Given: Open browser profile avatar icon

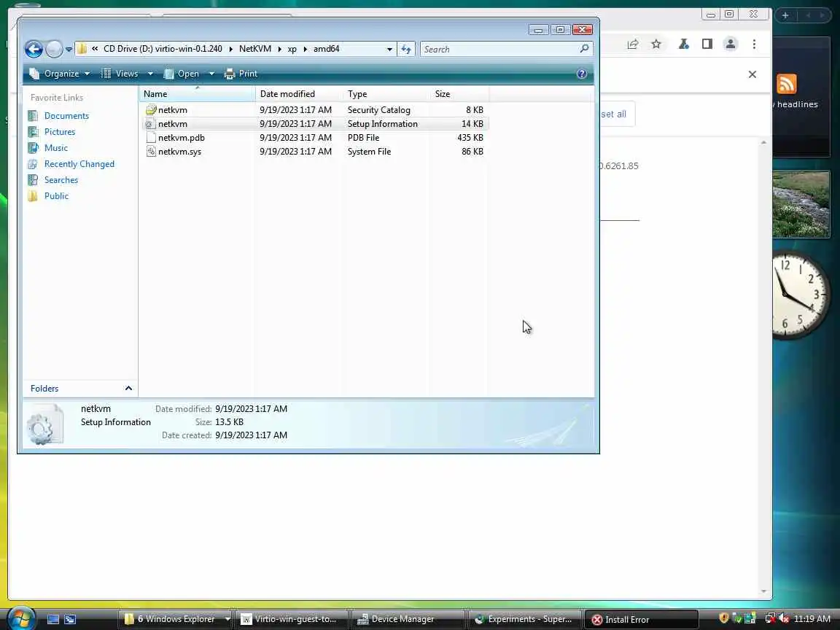Looking at the screenshot, I should click(x=730, y=44).
